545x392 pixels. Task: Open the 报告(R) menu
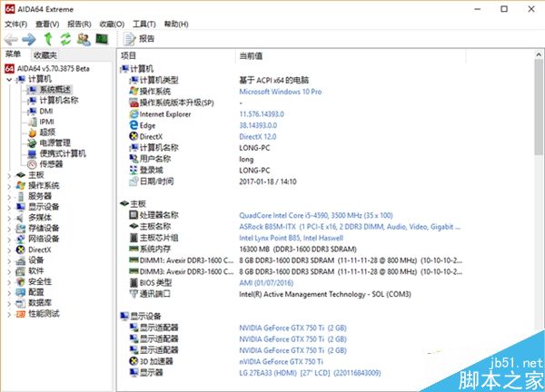click(x=79, y=24)
